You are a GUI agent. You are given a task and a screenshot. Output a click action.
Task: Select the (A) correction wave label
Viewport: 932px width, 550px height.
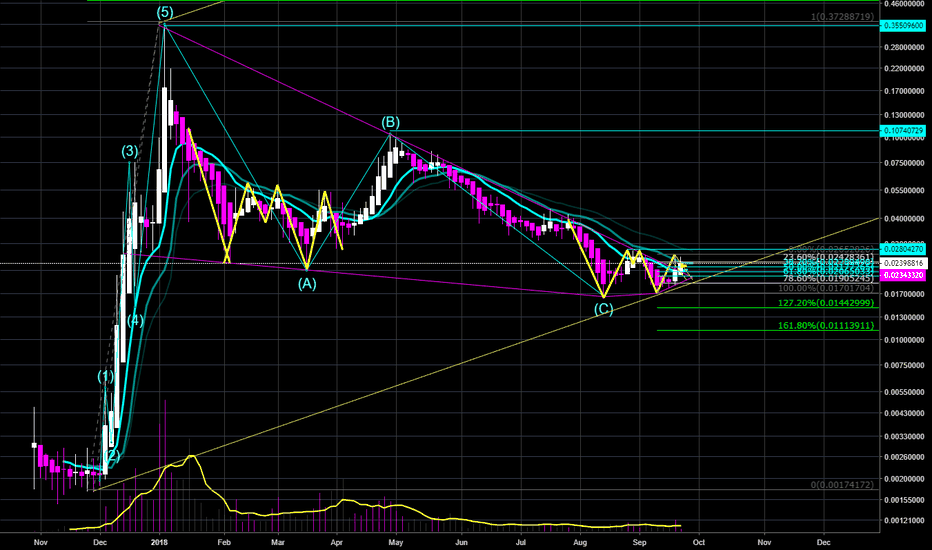[x=307, y=284]
